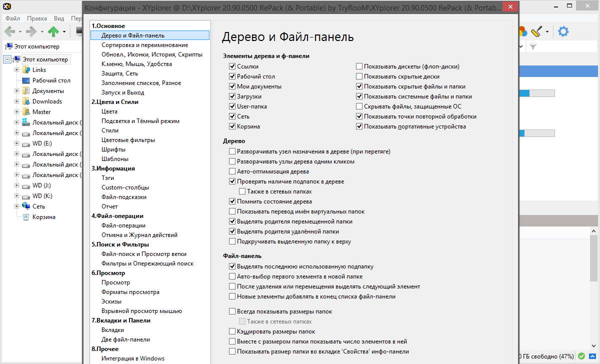The width and height of the screenshot is (600, 364).
Task: Disable the 'Корзина' checkbox
Action: point(232,126)
